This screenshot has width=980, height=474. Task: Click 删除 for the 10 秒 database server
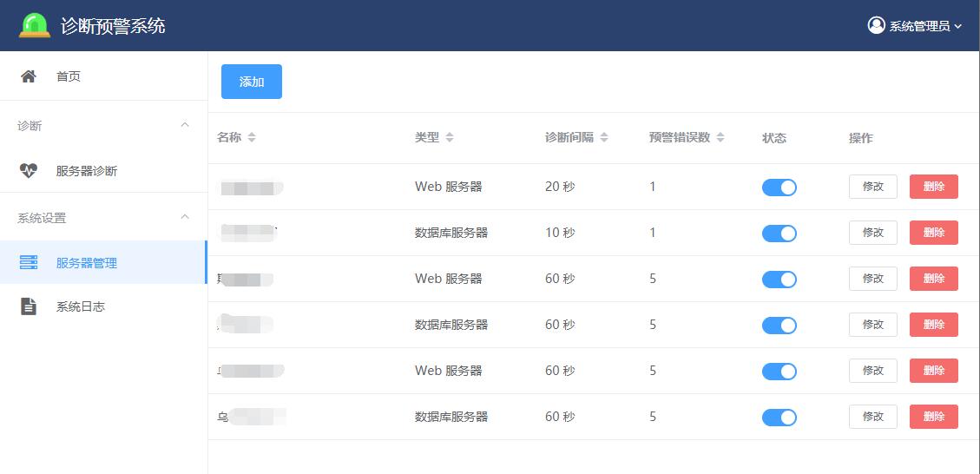pyautogui.click(x=933, y=233)
